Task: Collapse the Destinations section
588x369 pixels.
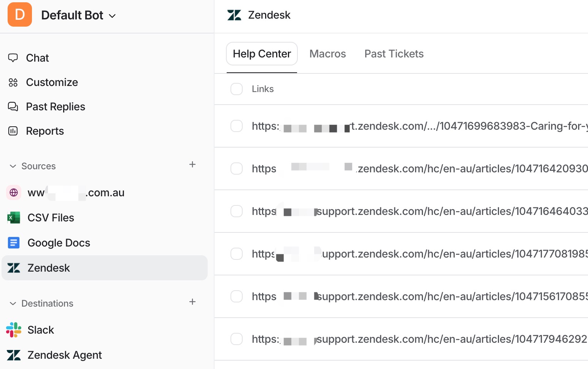Action: 13,304
